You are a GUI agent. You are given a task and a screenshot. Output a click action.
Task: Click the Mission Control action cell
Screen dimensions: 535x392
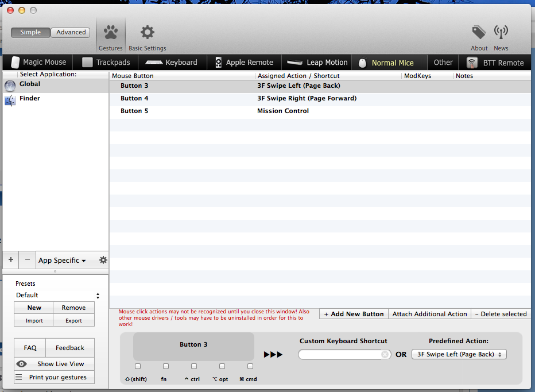[283, 111]
